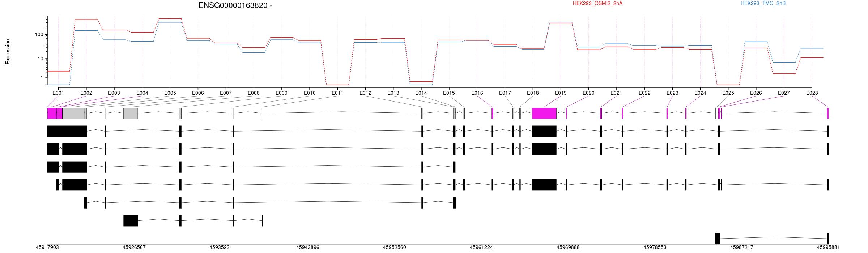The image size is (868, 253).
Task: Click genomic coordinate 45943896
Action: [x=307, y=248]
